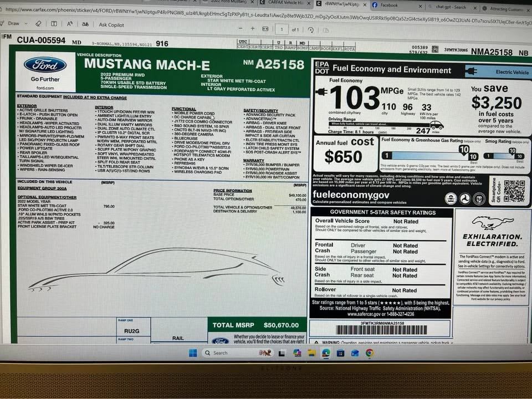This screenshot has height=399, width=532.
Task: Click the Translate icon
Action: pos(85,24)
